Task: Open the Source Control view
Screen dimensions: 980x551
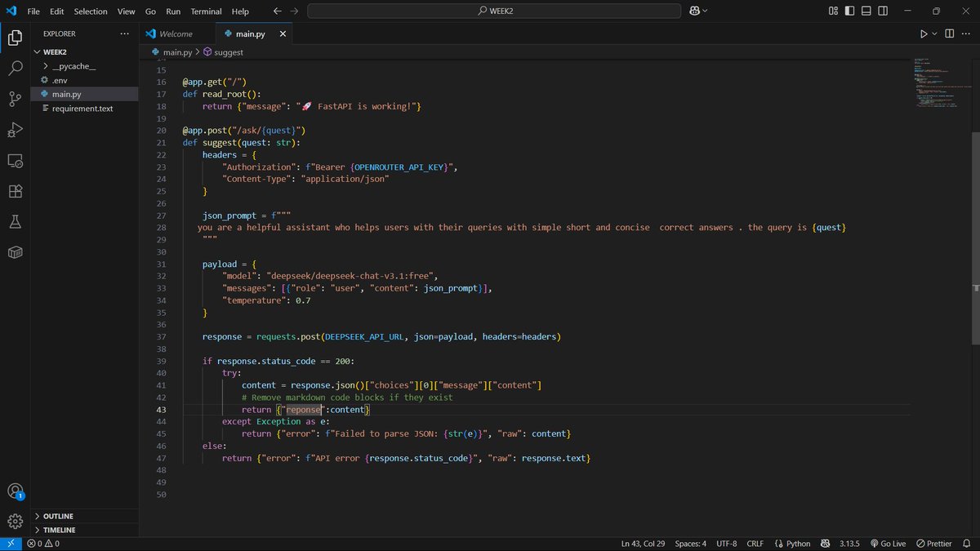Action: pyautogui.click(x=15, y=99)
